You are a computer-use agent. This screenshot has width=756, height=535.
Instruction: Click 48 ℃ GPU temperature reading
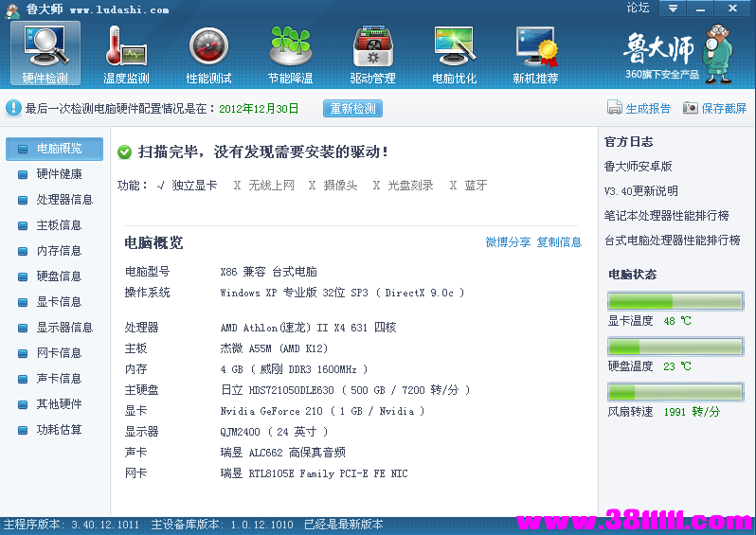tap(677, 321)
